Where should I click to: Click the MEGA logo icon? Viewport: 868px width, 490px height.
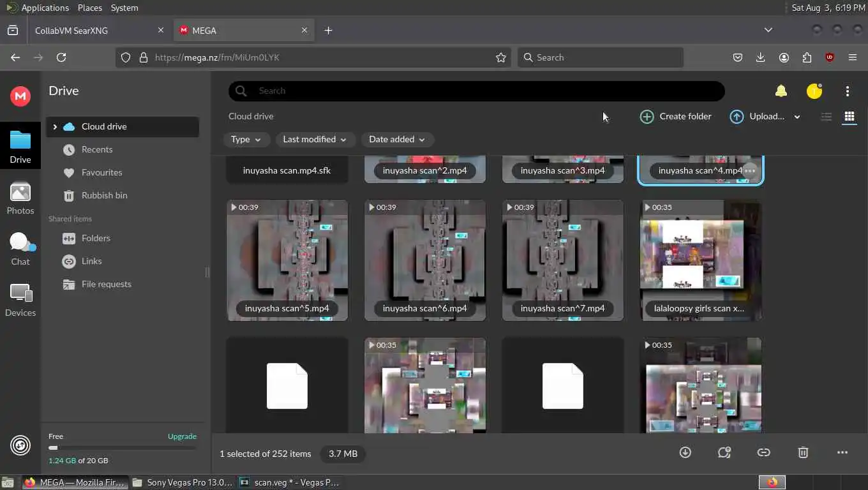20,96
